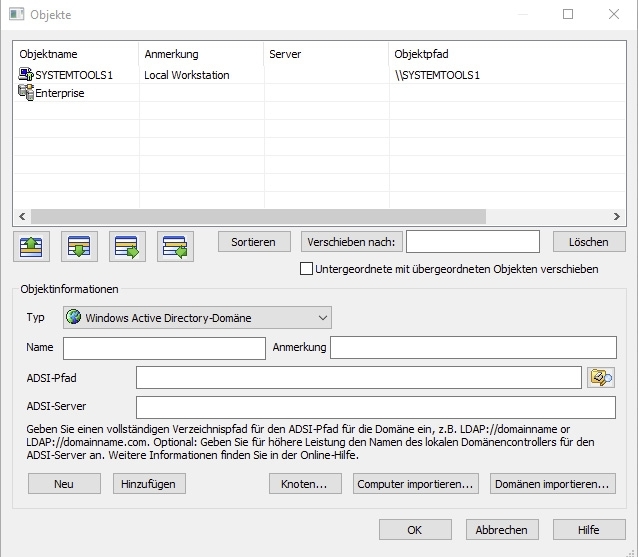Image resolution: width=638 pixels, height=557 pixels.
Task: Maximize the Objekte window
Action: (568, 14)
